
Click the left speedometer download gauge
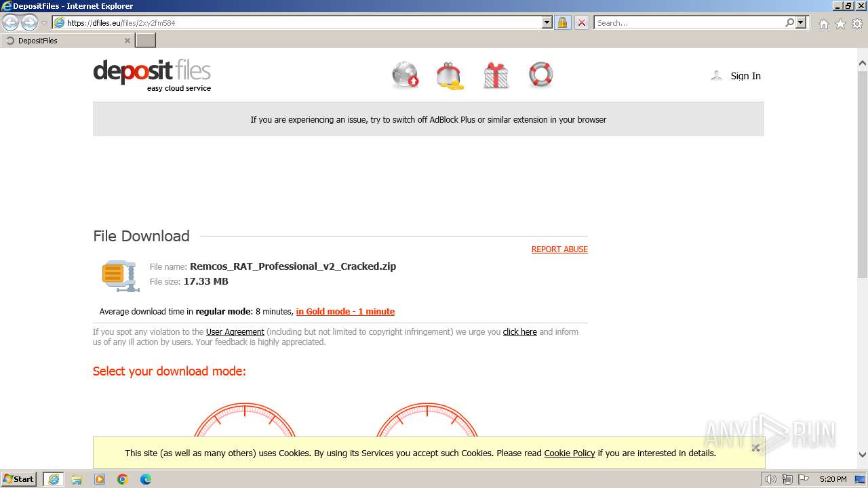245,420
